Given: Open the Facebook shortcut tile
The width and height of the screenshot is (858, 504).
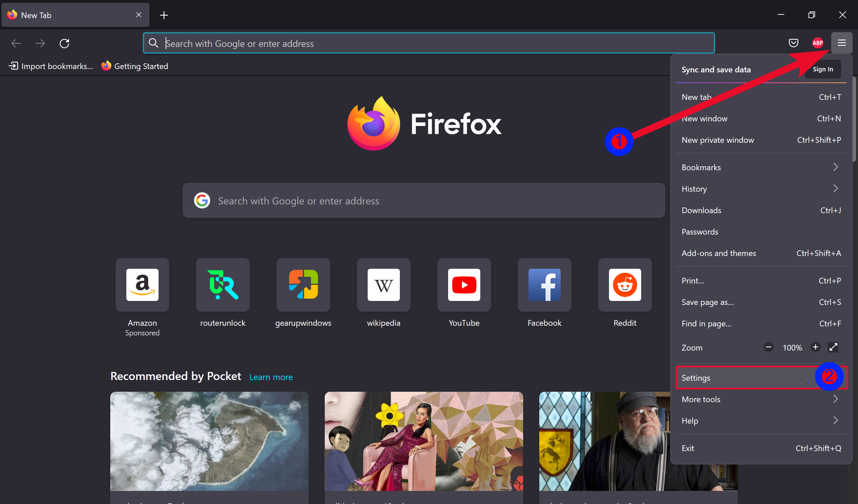Looking at the screenshot, I should [x=544, y=285].
